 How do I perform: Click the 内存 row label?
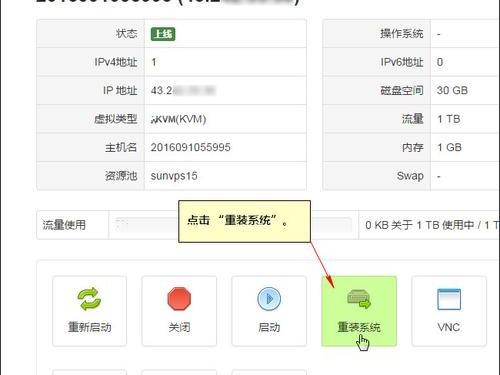click(413, 147)
